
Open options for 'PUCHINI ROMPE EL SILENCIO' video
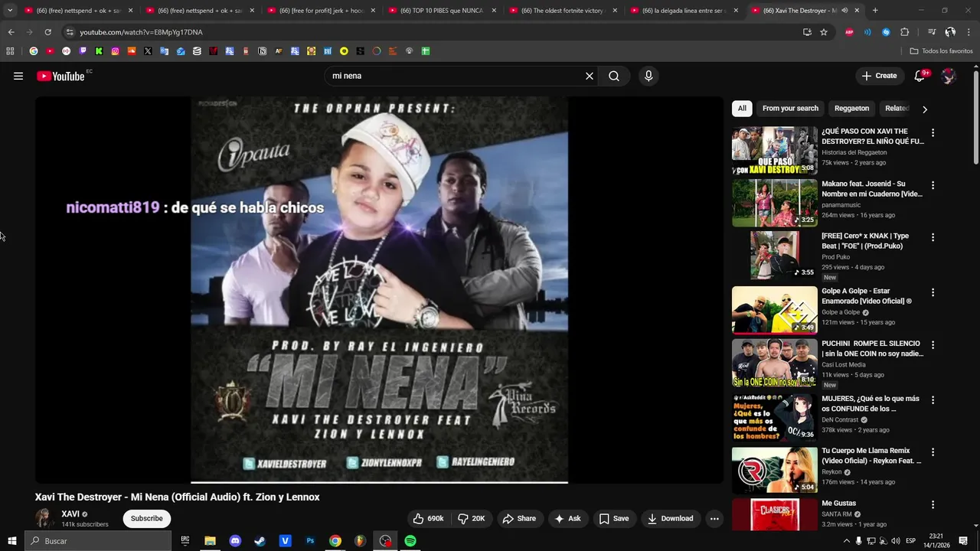point(933,344)
